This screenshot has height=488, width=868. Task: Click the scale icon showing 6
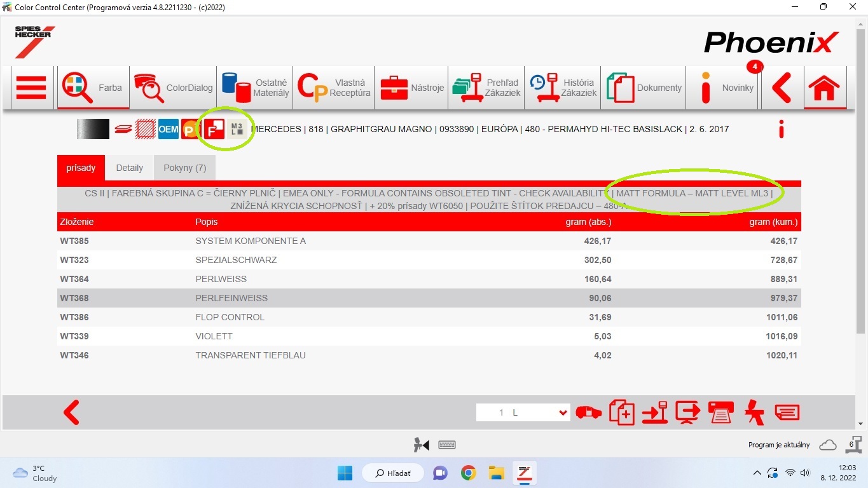tap(853, 444)
